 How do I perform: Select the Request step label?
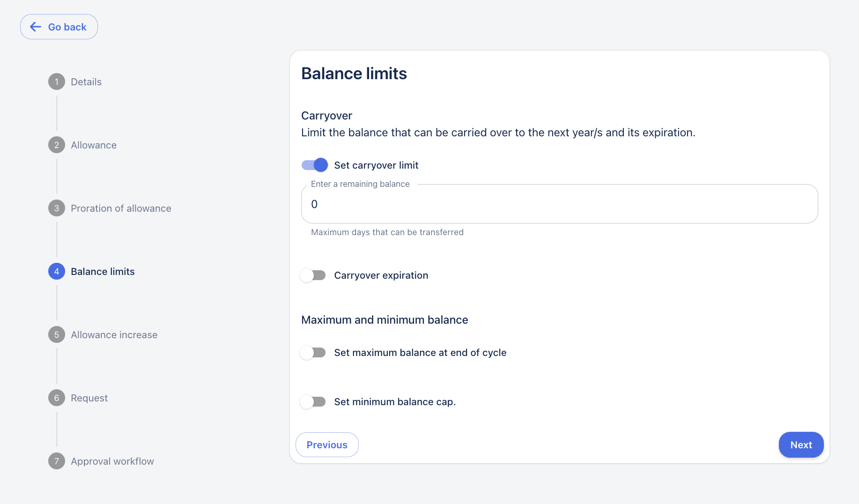pos(89,398)
